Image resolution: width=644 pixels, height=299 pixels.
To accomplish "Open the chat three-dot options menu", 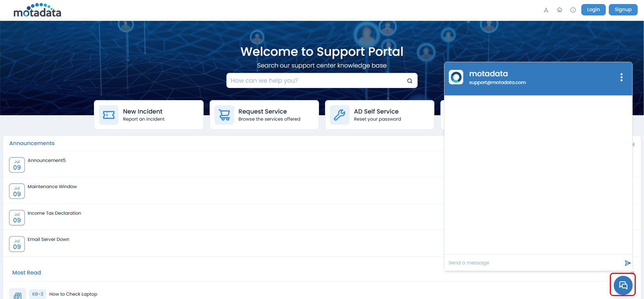I will (621, 78).
